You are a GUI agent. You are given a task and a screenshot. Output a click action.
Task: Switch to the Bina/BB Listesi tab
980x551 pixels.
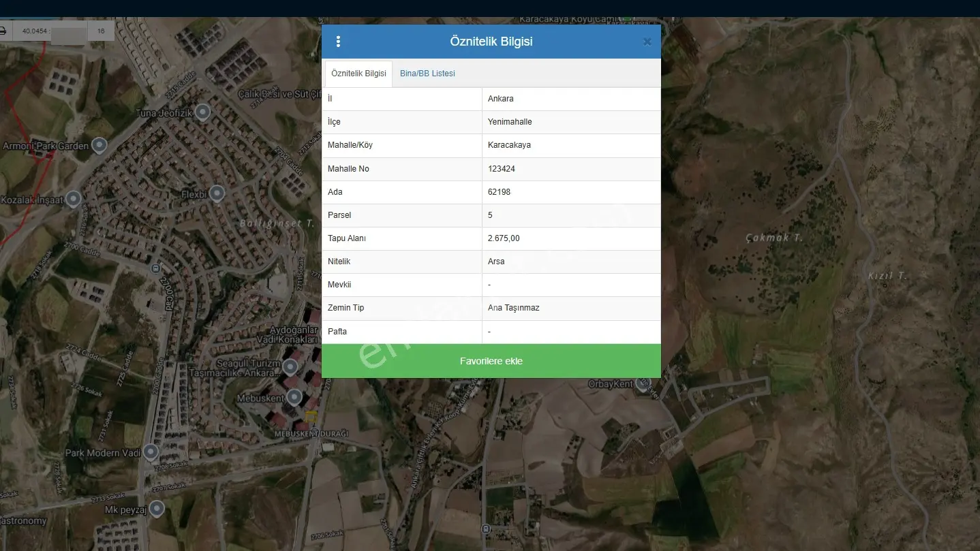point(427,74)
